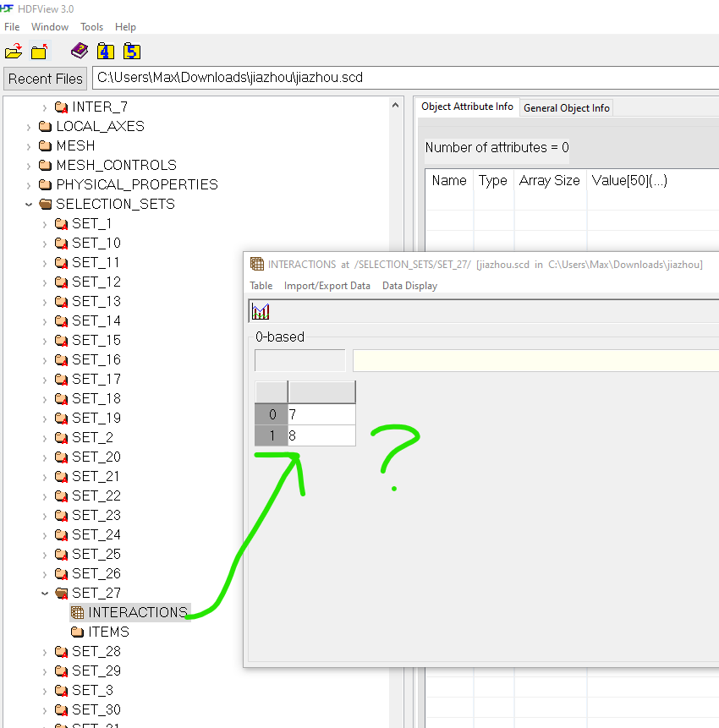Expand the SET_10 node
This screenshot has height=728, width=719.
coord(45,244)
